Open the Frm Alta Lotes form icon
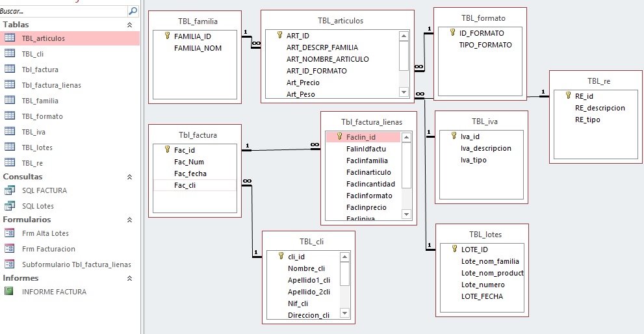This screenshot has height=334, width=644. tap(10, 233)
